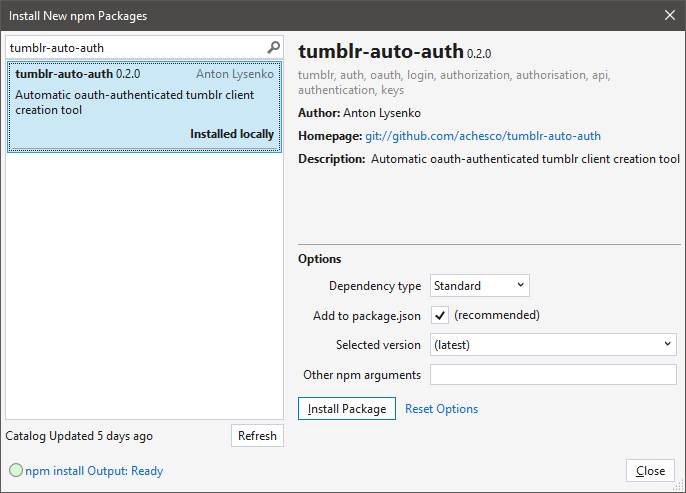Click the keywords line starting 'tumblr, auth, oauth'
Image resolution: width=686 pixels, height=493 pixels.
point(454,82)
